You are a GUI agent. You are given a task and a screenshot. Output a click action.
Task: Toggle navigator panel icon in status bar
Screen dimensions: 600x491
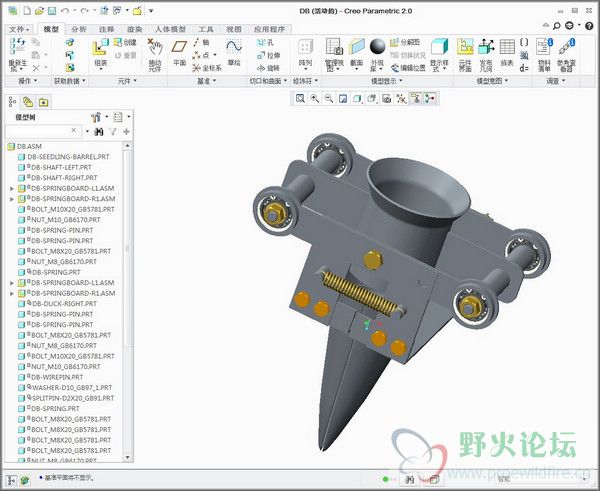pyautogui.click(x=11, y=480)
